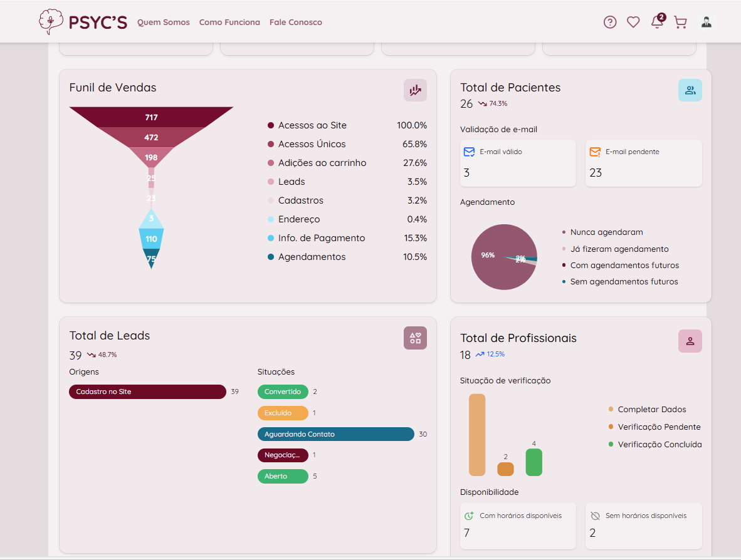Open the user profile avatar
This screenshot has width=741, height=560.
pyautogui.click(x=707, y=22)
